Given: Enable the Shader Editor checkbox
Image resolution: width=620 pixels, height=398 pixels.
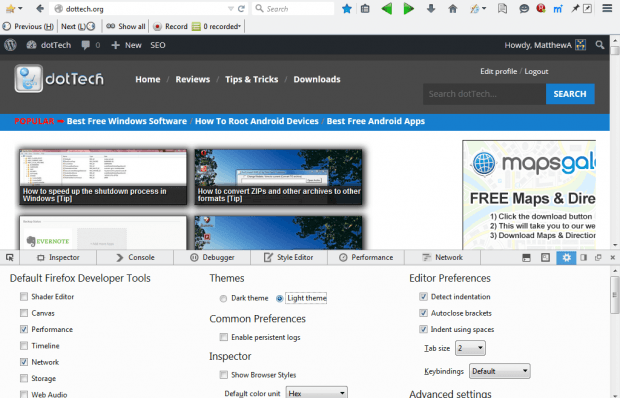Looking at the screenshot, I should coord(24,296).
